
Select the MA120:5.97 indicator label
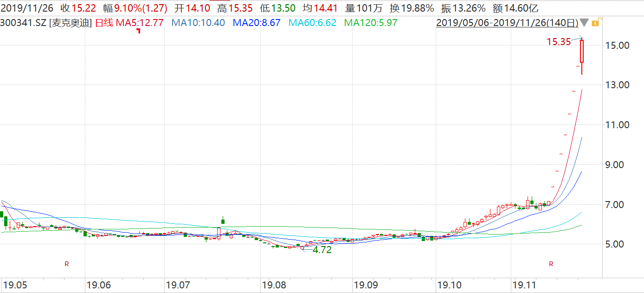click(x=371, y=22)
